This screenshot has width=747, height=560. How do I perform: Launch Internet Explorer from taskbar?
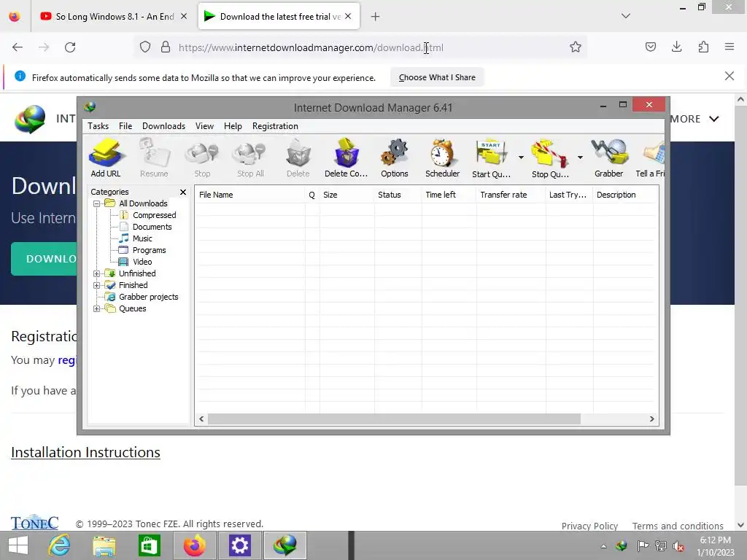coord(60,545)
